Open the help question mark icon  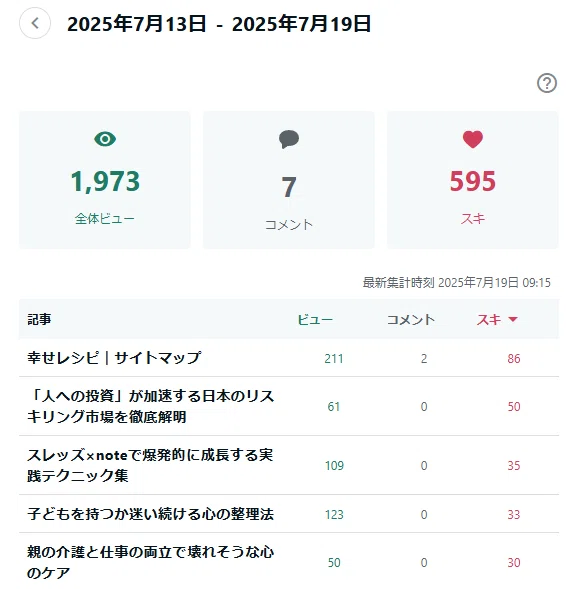coord(546,83)
